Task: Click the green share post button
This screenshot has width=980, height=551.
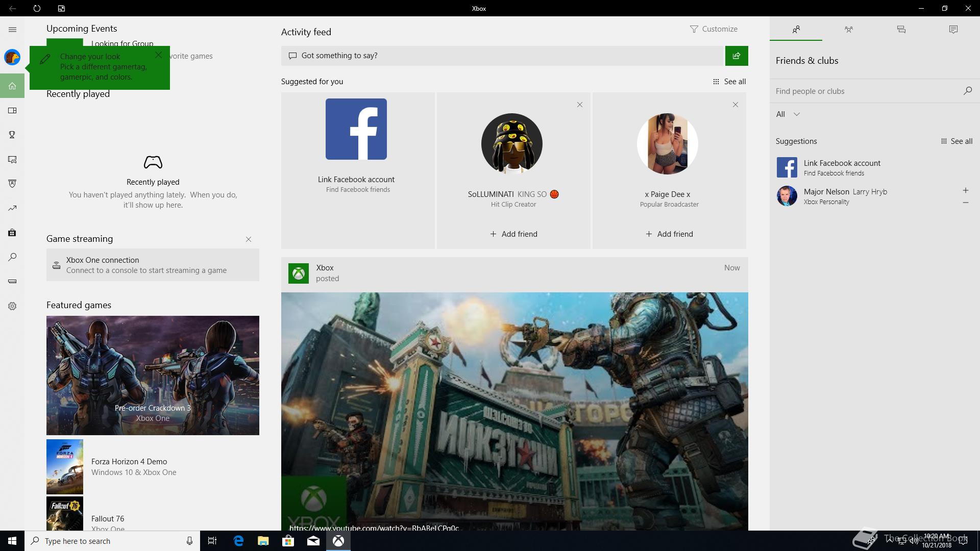Action: (737, 56)
